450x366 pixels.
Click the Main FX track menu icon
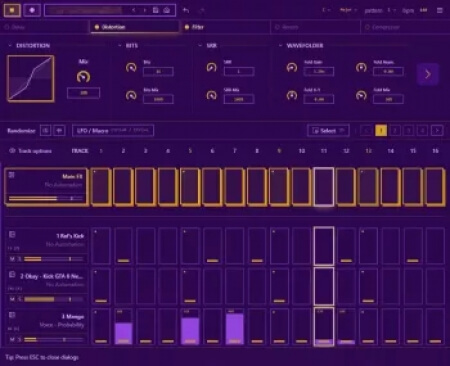pyautogui.click(x=12, y=175)
